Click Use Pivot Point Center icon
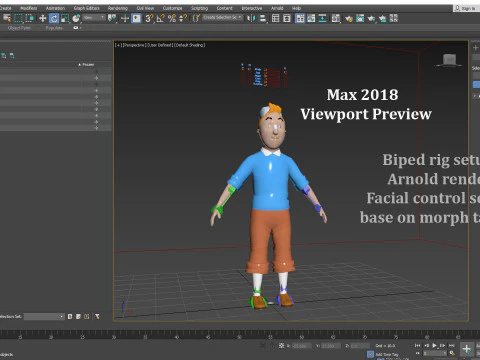 [112, 18]
